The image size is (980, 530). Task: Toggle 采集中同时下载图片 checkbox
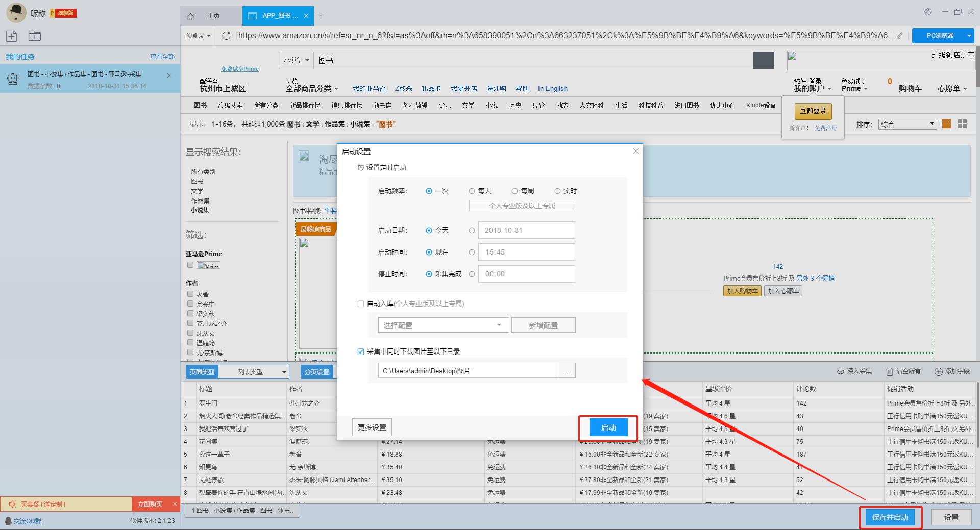coord(361,351)
